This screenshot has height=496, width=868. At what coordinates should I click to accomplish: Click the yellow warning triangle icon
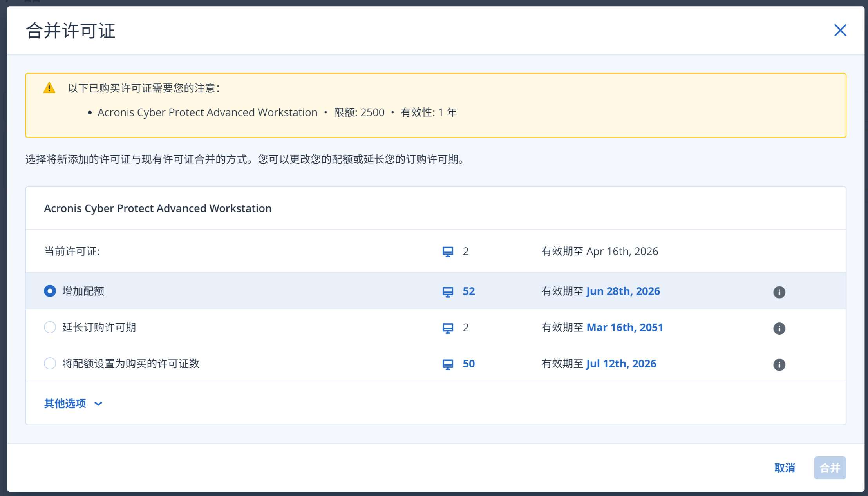tap(49, 88)
